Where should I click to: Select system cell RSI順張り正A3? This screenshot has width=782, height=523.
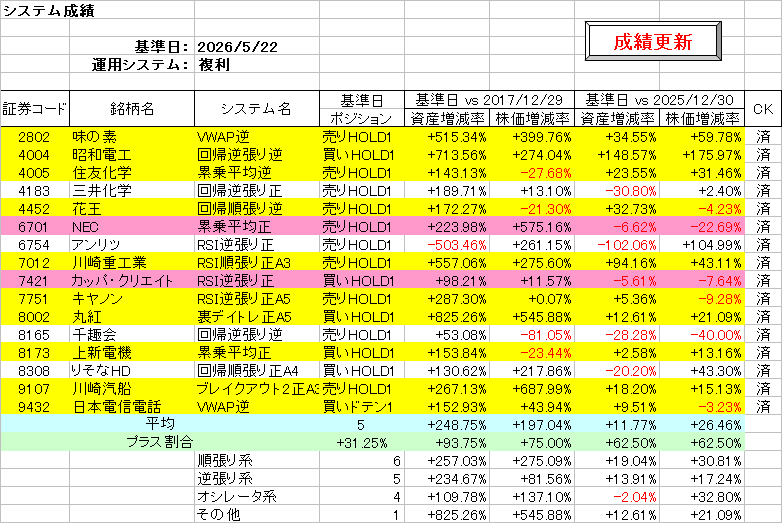point(257,263)
